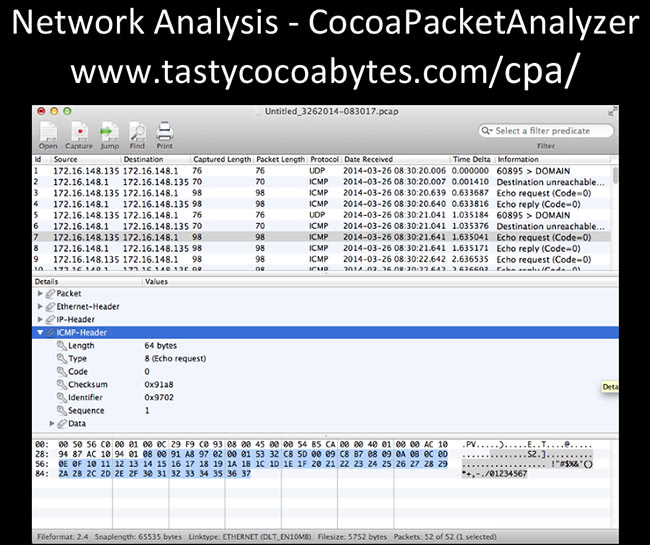Click the paperclip icon beside Data
Screen dimensions: 650x545
(x=62, y=423)
